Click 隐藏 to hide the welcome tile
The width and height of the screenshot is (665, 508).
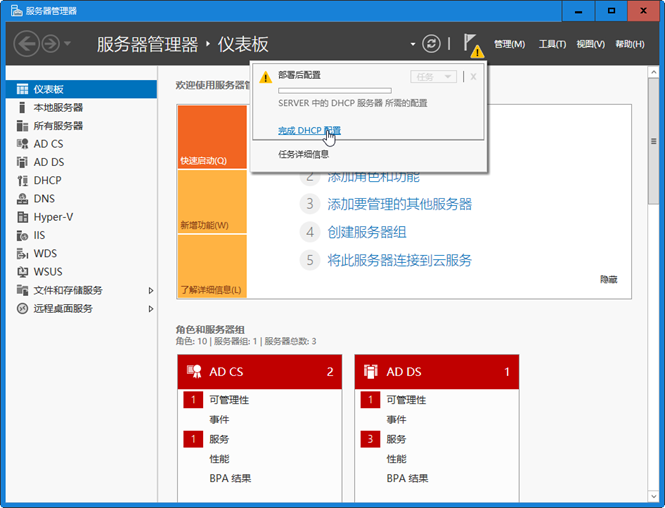click(609, 279)
